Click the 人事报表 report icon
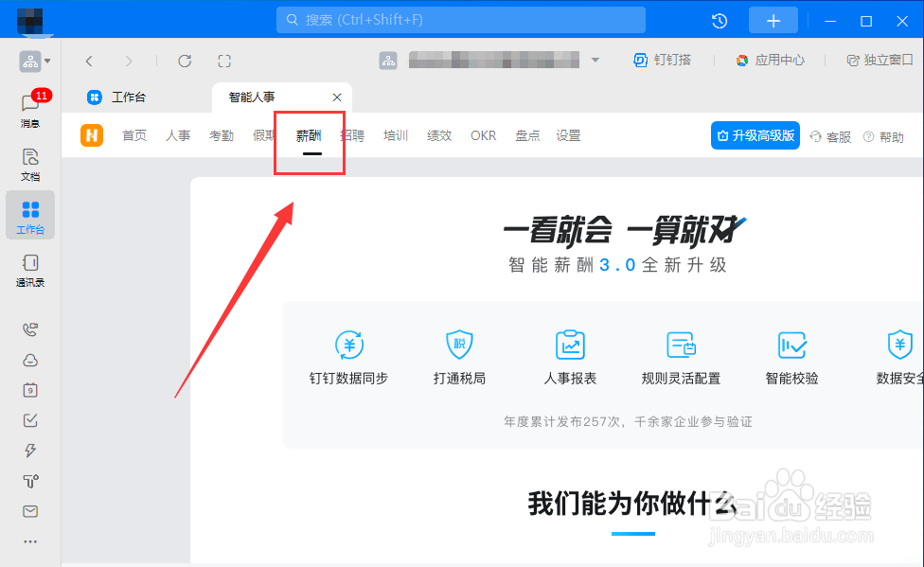Screen dimensions: 924x567 point(571,345)
